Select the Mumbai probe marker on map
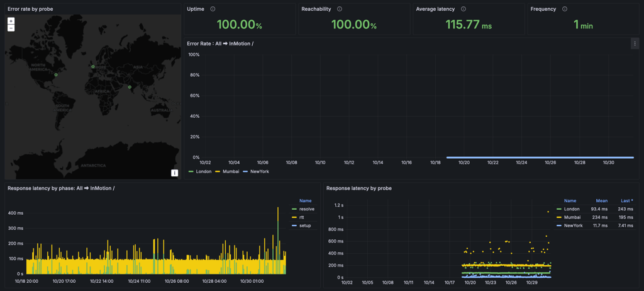The width and height of the screenshot is (644, 291). pos(130,87)
